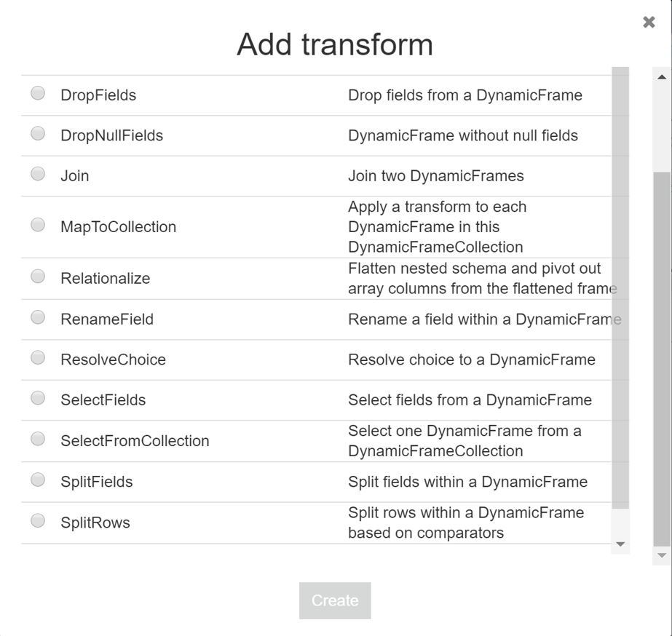The image size is (672, 636).
Task: Choose the SplitRows transform option
Action: [38, 520]
